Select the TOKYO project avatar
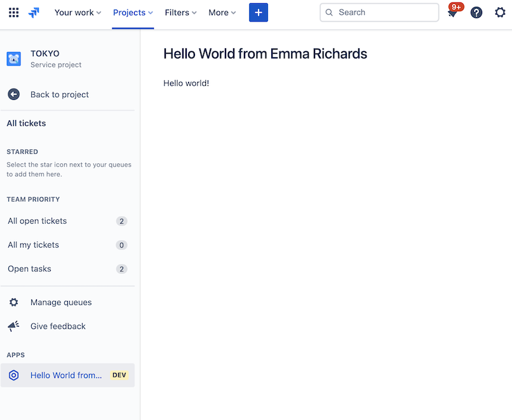Viewport: 512px width, 420px height. click(13, 58)
